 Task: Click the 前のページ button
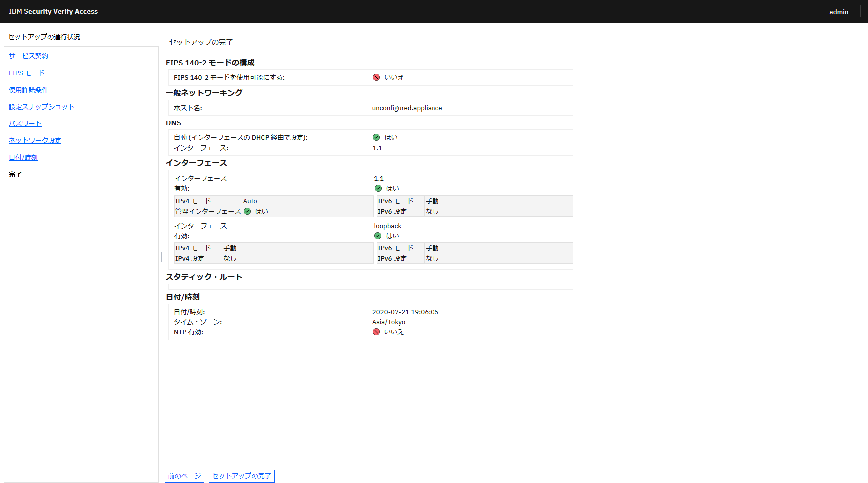(x=184, y=476)
